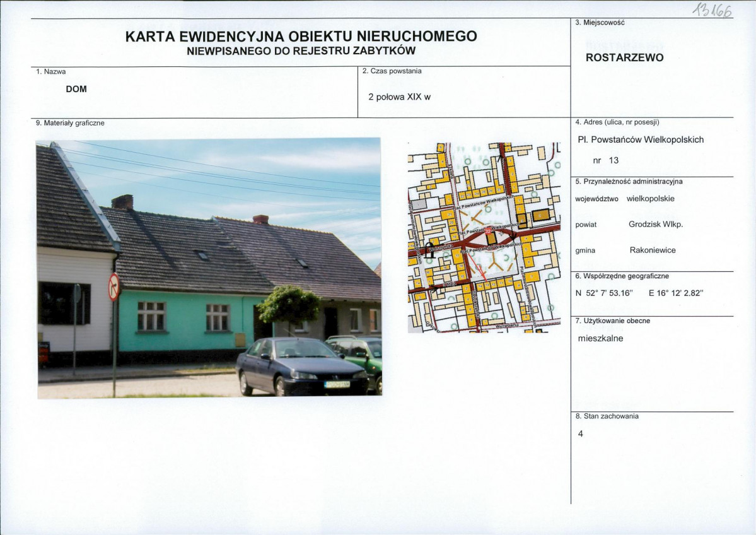Click the label 'powiat'
This screenshot has height=535, width=756.
coord(586,225)
